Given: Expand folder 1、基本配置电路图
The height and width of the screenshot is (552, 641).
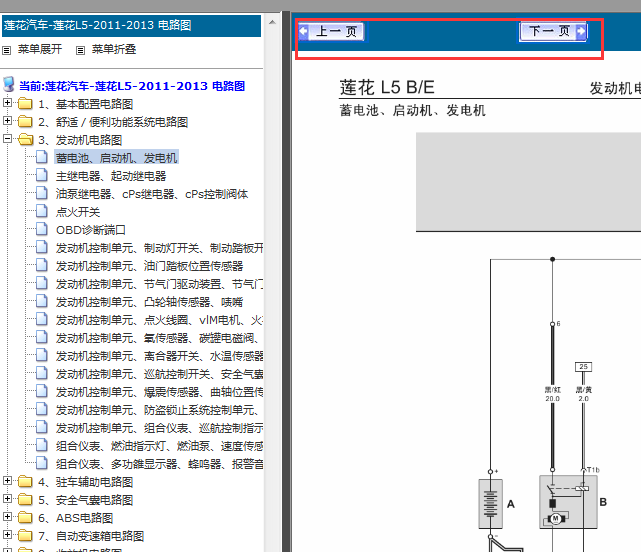Looking at the screenshot, I should pyautogui.click(x=7, y=103).
